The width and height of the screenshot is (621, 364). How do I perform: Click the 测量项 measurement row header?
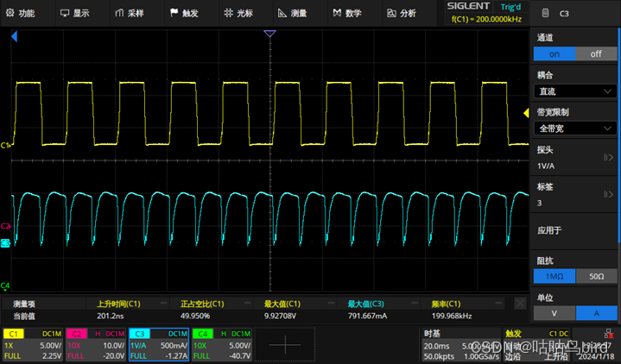24,304
